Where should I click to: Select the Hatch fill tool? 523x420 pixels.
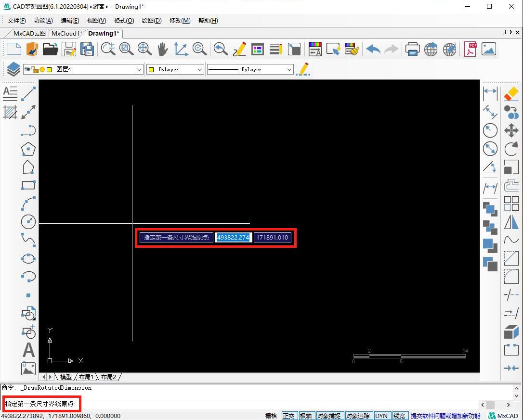[x=10, y=112]
